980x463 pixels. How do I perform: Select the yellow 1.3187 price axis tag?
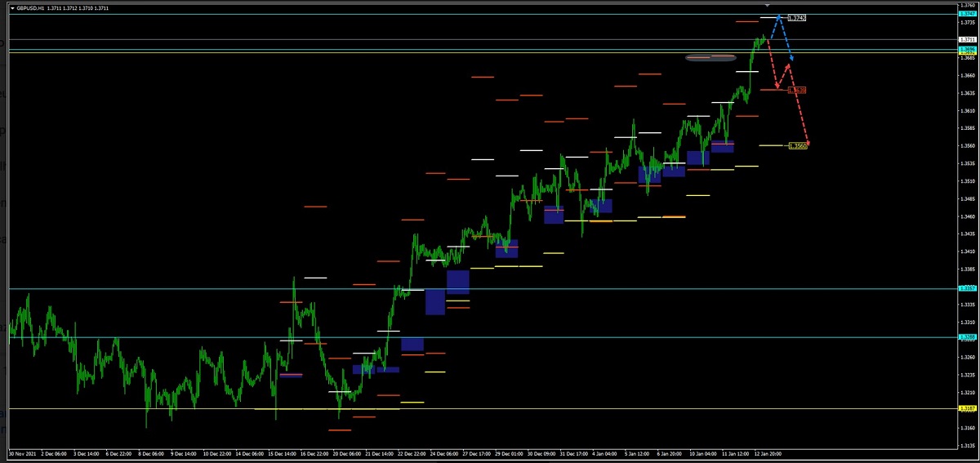coord(967,408)
